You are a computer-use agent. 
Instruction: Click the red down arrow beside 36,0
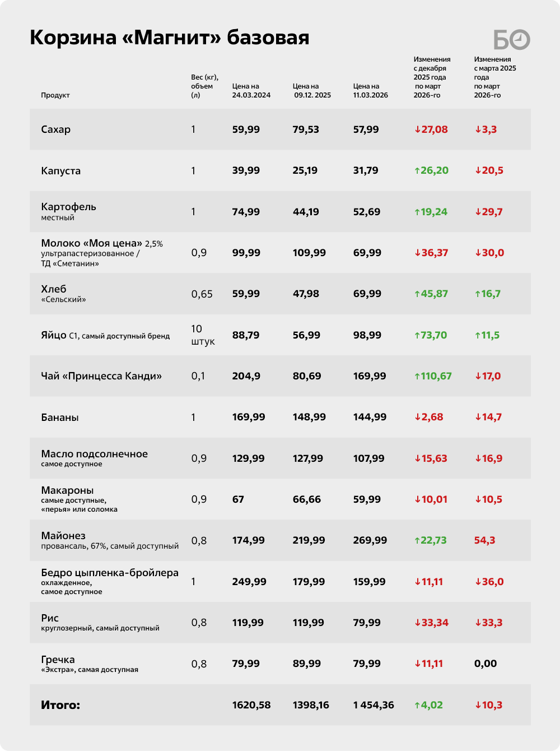[478, 582]
